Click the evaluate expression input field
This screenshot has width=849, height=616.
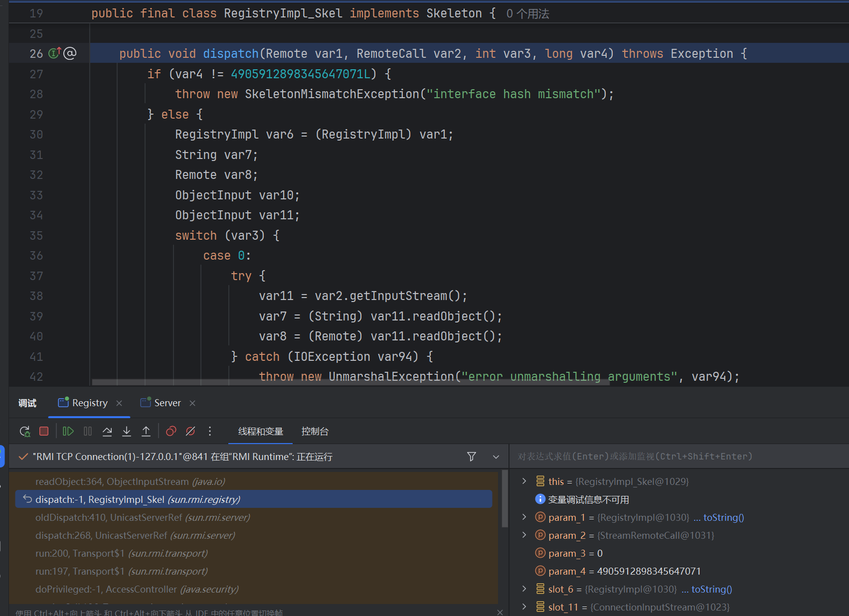(x=678, y=457)
